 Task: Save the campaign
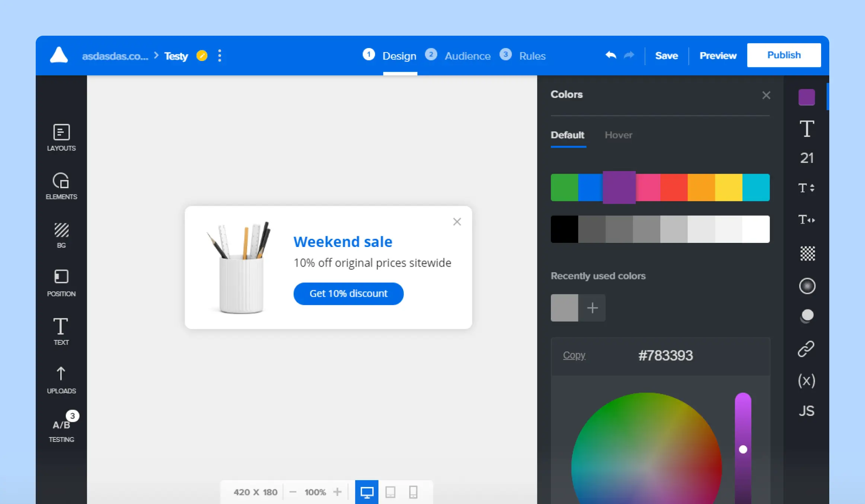(666, 55)
